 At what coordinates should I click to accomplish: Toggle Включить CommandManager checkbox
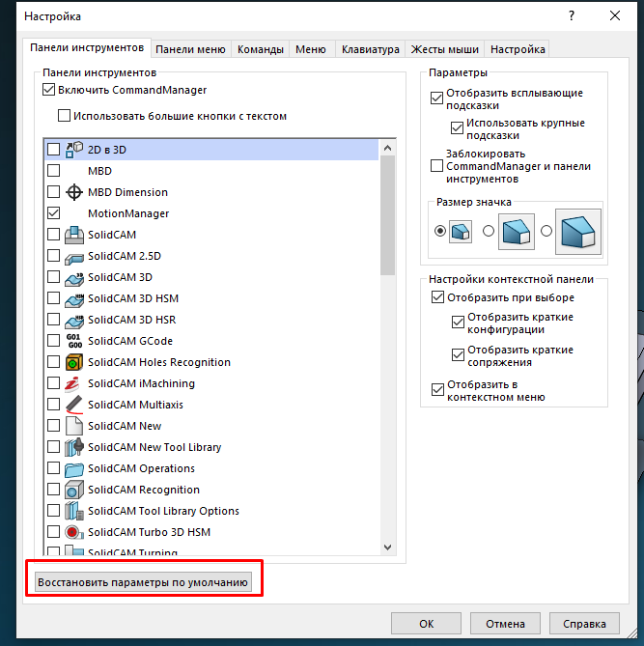[48, 90]
